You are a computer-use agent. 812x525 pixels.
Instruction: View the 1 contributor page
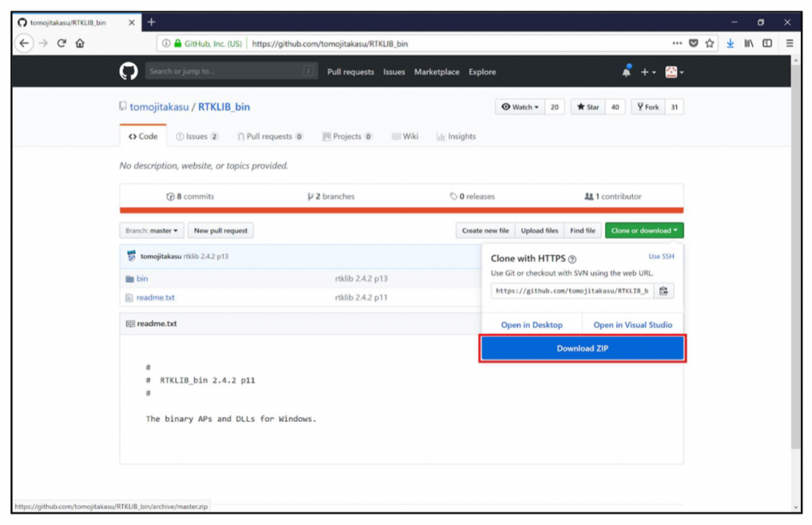click(613, 197)
